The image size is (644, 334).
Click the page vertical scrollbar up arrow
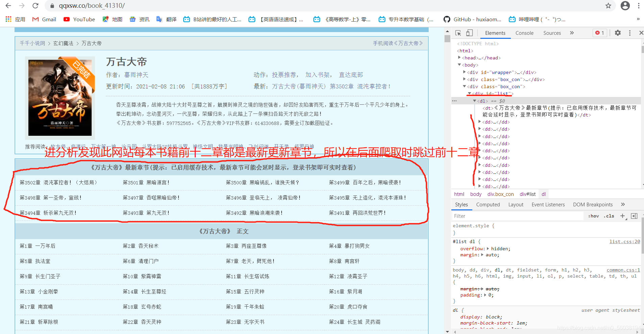(x=447, y=31)
